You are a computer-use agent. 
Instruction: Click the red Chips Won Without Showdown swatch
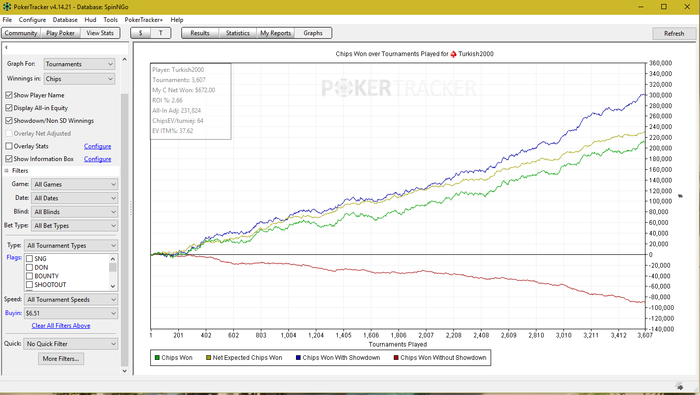tap(396, 358)
